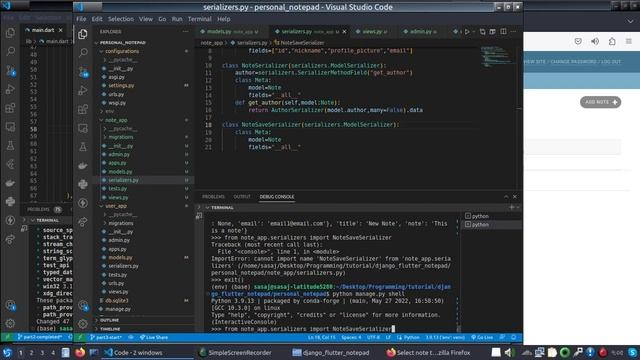Switch to OUTPUT panel tab
The height and width of the screenshot is (360, 640).
tap(242, 197)
